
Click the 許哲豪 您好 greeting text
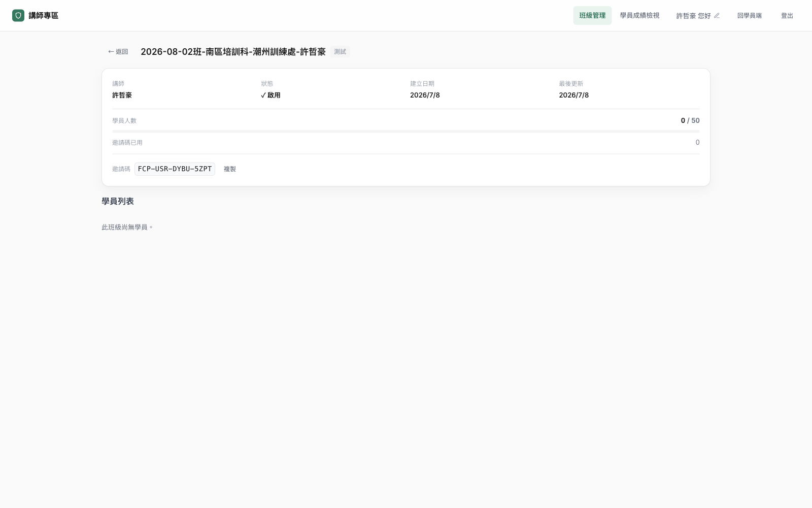[x=693, y=16]
